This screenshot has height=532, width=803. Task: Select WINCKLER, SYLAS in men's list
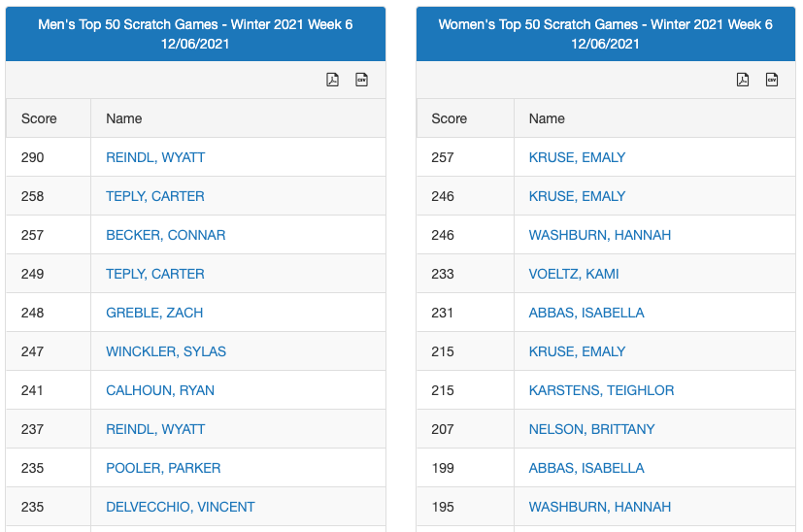[165, 351]
